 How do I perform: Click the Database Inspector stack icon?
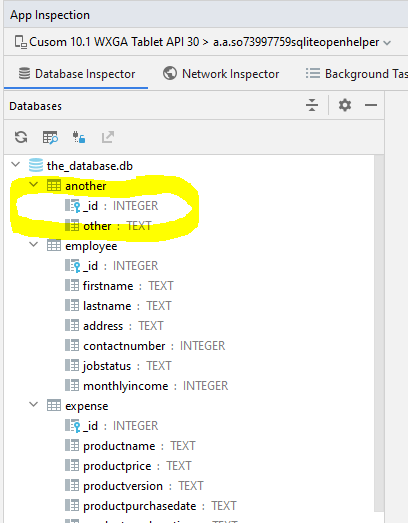tap(24, 73)
